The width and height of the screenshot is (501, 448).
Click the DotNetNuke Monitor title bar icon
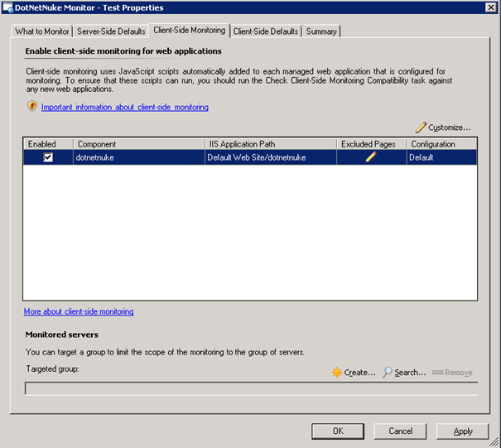tap(7, 7)
